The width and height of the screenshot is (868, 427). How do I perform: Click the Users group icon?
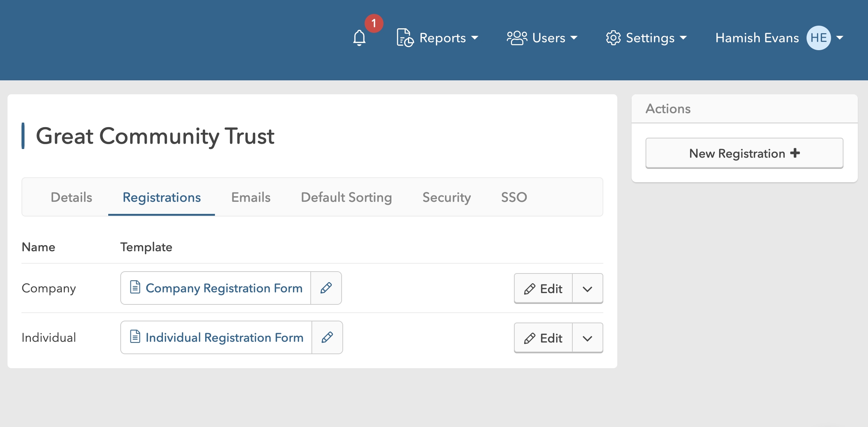point(517,38)
